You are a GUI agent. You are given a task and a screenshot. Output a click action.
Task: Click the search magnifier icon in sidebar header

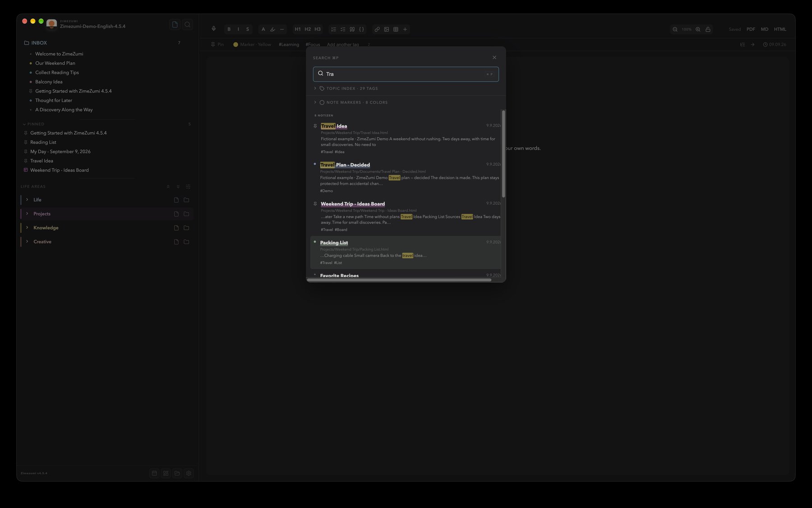[x=188, y=24]
